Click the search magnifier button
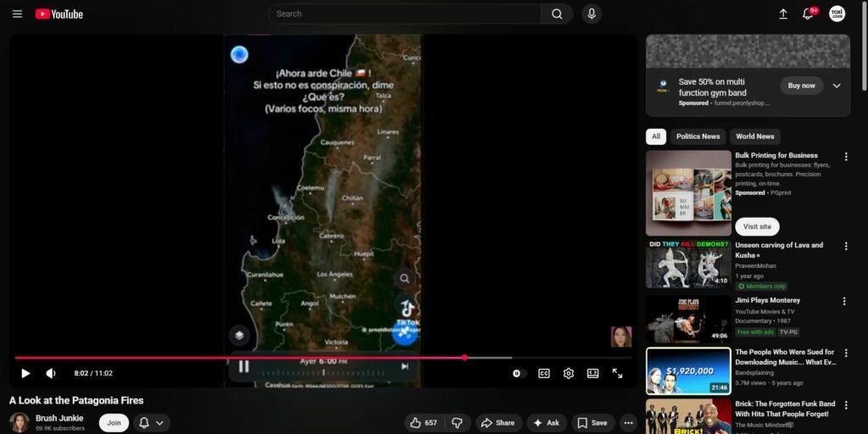868x434 pixels. pyautogui.click(x=557, y=14)
